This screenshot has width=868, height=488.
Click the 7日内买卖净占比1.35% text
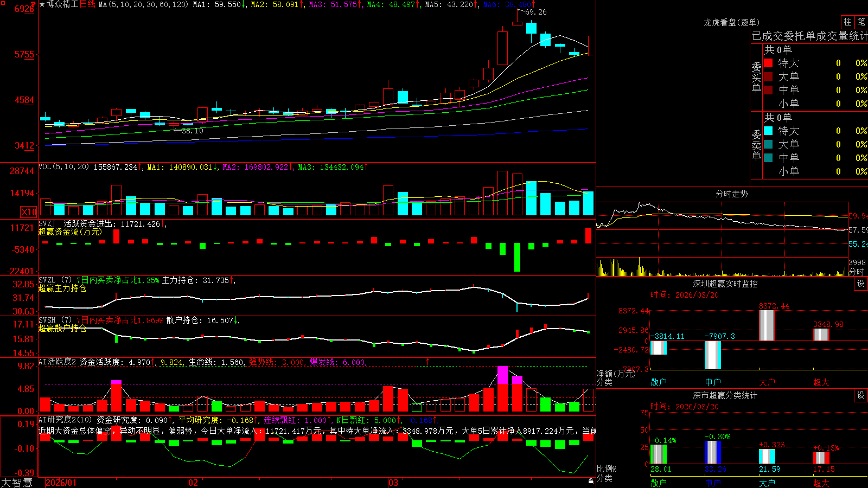coord(118,280)
